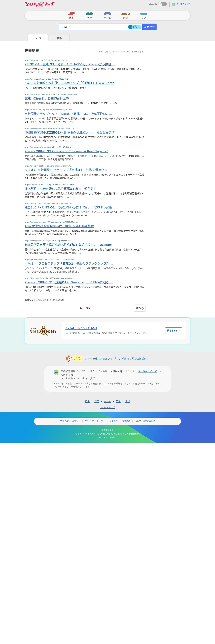Open the 到底是不是自研？ YouTube result
Screen dimensions: 215x644
[x=68, y=245]
